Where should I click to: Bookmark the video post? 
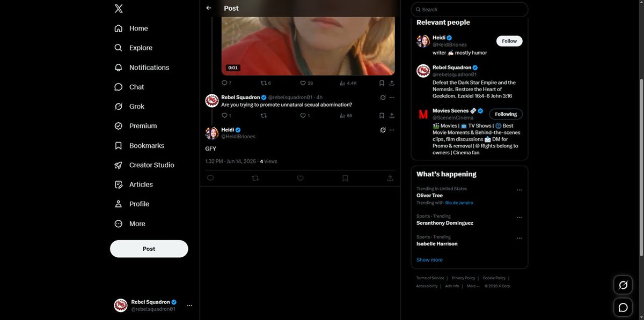(x=382, y=83)
